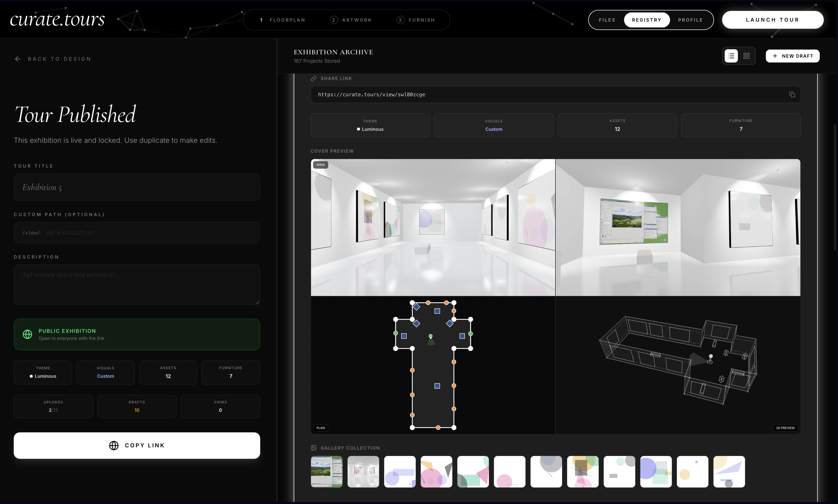Viewport: 838px width, 504px height.
Task: Switch to the Registry tab
Action: [x=646, y=20]
